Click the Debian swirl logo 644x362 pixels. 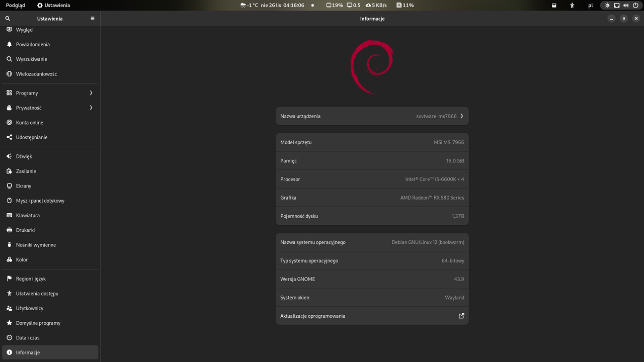(x=372, y=66)
